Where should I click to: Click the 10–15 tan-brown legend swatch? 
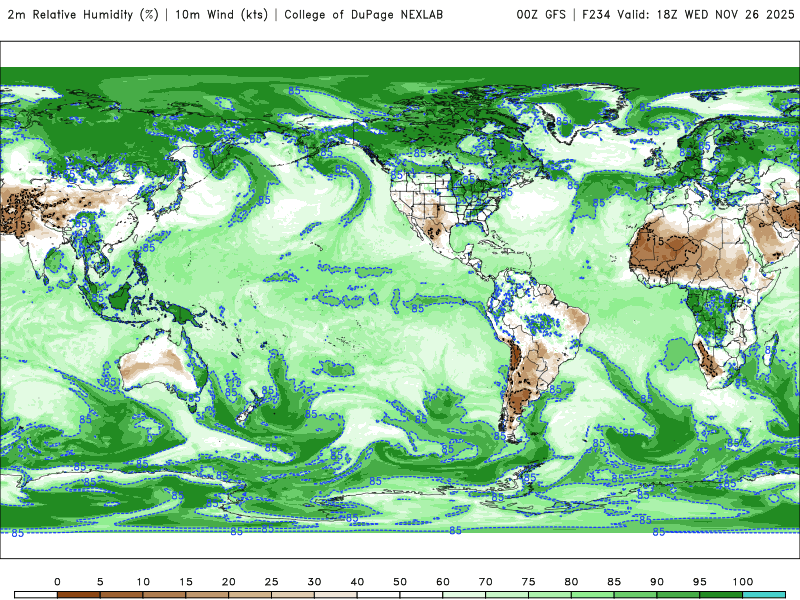coord(164,595)
